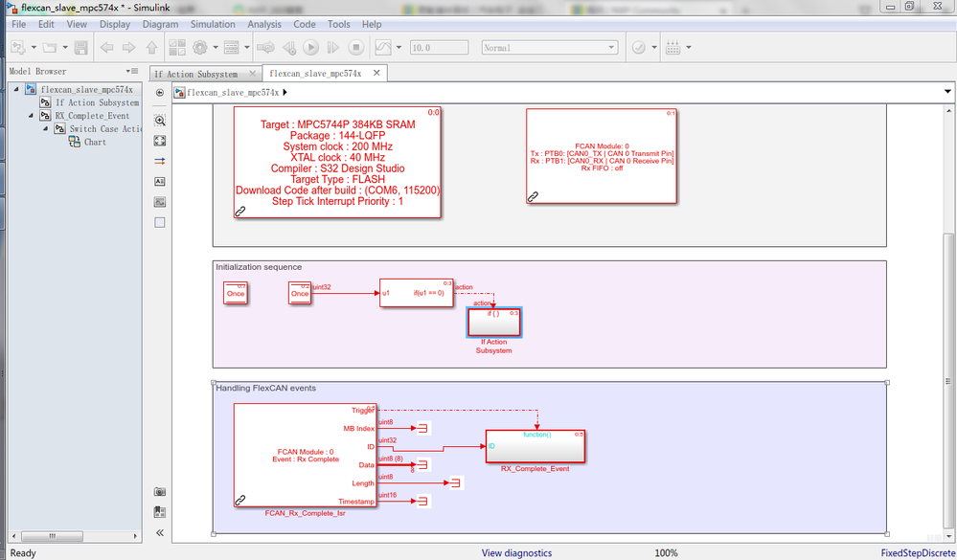
Task: Open the Simulation Data Inspector icon
Action: click(x=382, y=47)
